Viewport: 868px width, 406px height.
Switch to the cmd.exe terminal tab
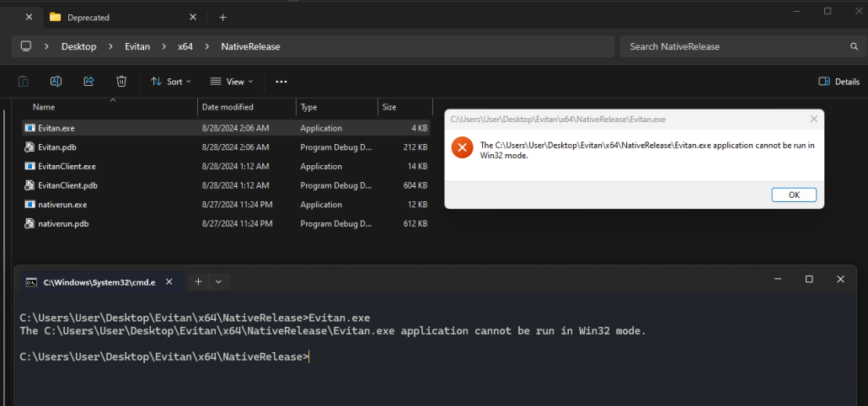99,282
